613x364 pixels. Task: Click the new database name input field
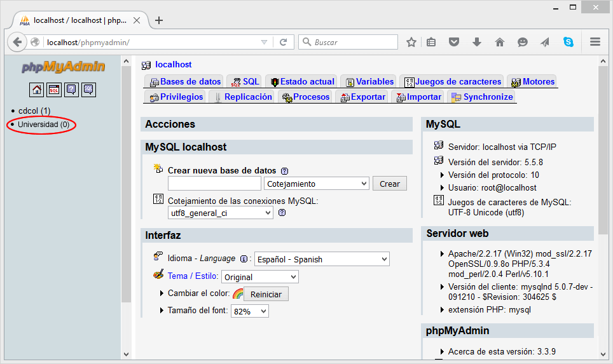click(215, 184)
